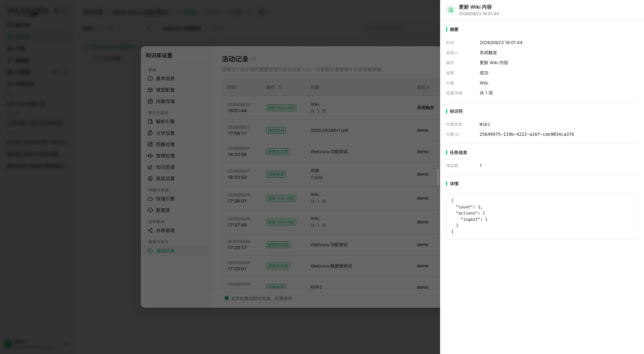The image size is (644, 354).
Task: Click the 音频处理 speaker icon
Action: click(150, 156)
